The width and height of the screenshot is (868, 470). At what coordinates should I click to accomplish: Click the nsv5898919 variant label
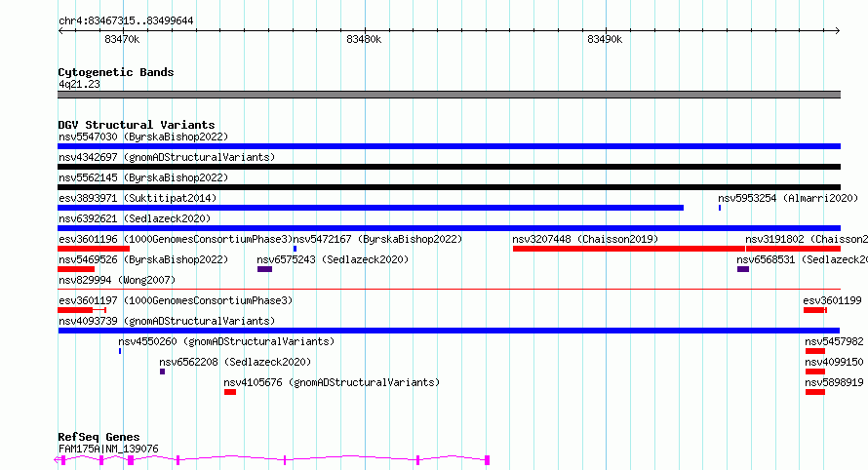pyautogui.click(x=834, y=382)
